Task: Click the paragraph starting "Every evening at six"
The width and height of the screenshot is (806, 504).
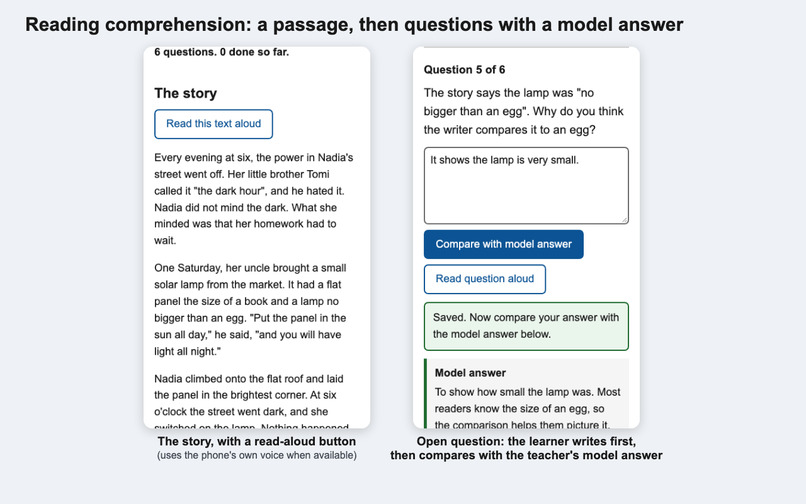Action: pos(254,199)
